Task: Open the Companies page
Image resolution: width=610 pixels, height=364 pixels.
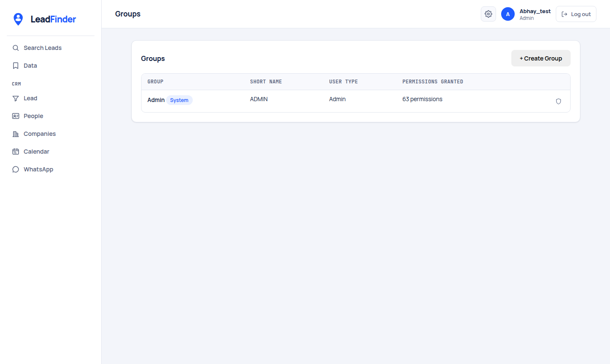Action: [51, 134]
